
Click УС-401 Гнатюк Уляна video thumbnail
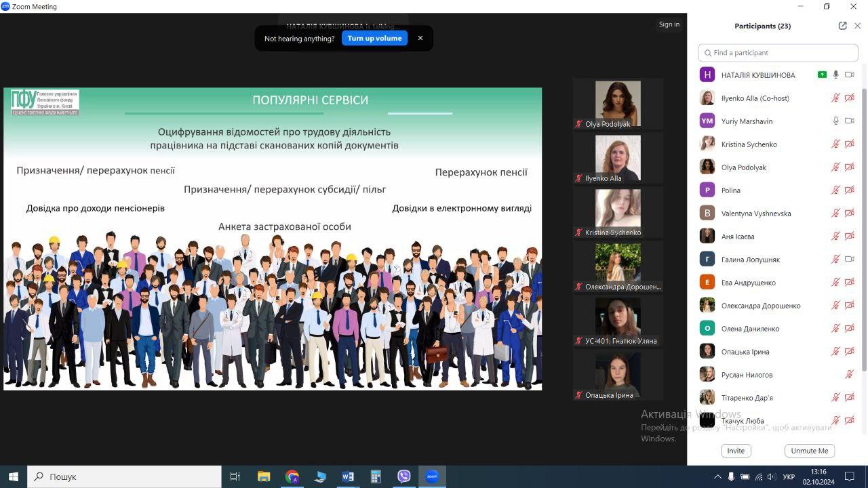[x=618, y=321]
